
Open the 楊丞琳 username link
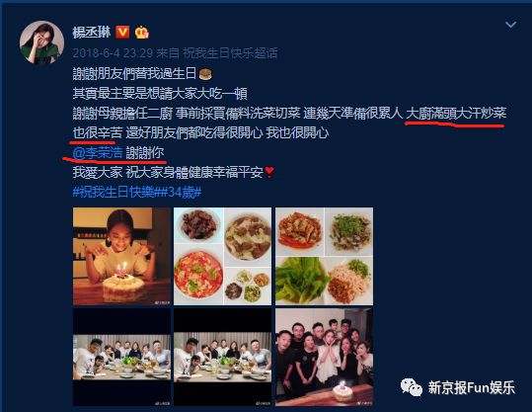tap(92, 33)
